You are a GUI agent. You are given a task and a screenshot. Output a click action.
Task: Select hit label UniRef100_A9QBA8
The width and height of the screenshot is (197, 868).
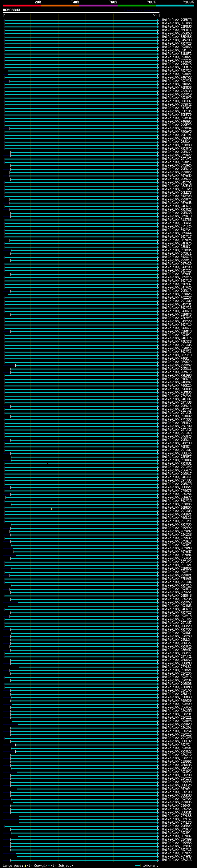point(177,389)
